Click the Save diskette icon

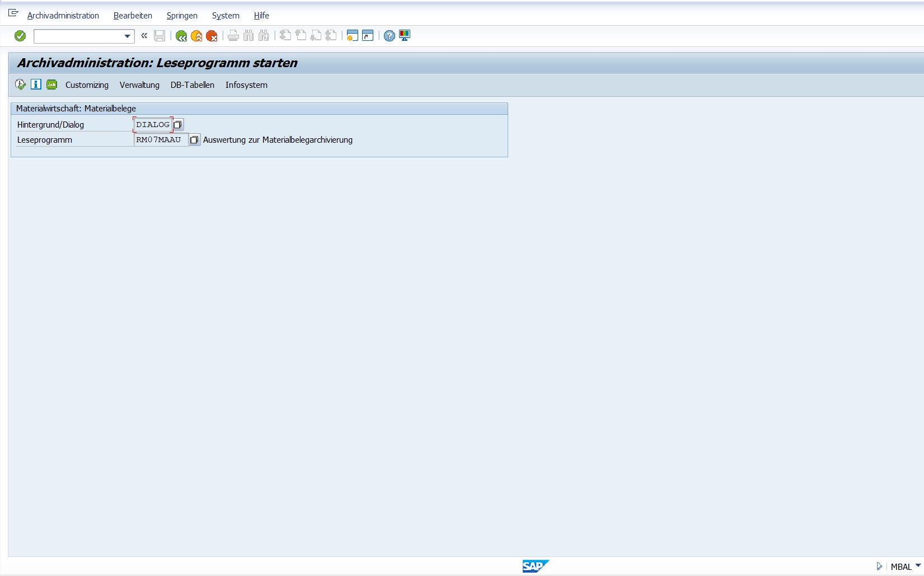160,36
